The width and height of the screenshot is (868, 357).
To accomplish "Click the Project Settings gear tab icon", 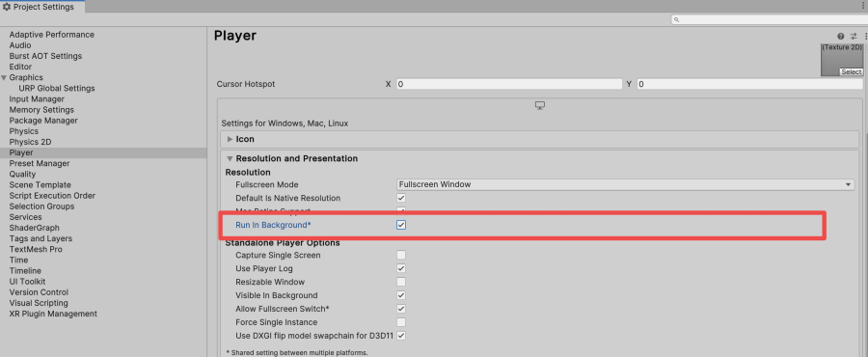I will tap(7, 7).
